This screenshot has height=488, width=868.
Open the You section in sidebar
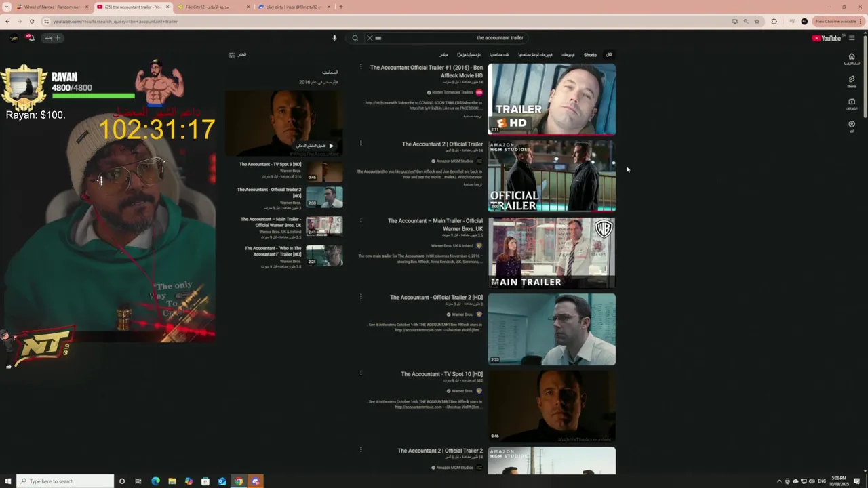tap(852, 126)
